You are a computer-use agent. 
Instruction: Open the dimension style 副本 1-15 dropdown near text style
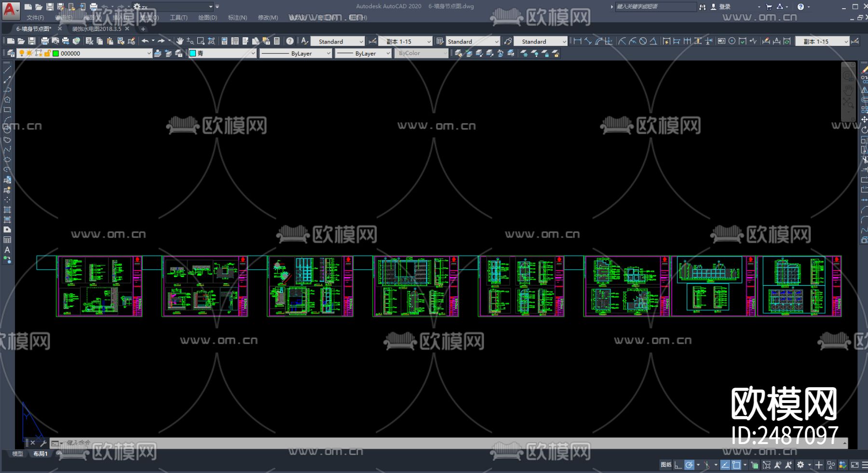tap(405, 42)
